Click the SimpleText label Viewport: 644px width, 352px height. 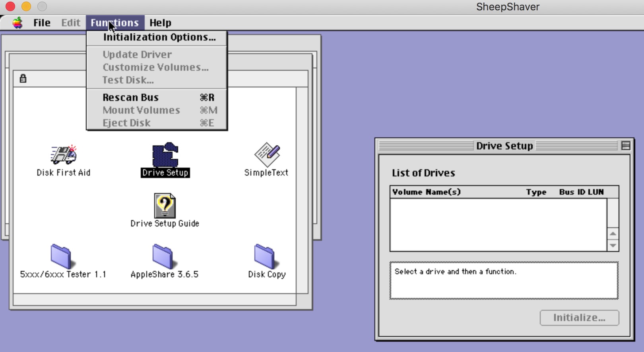[x=266, y=173]
